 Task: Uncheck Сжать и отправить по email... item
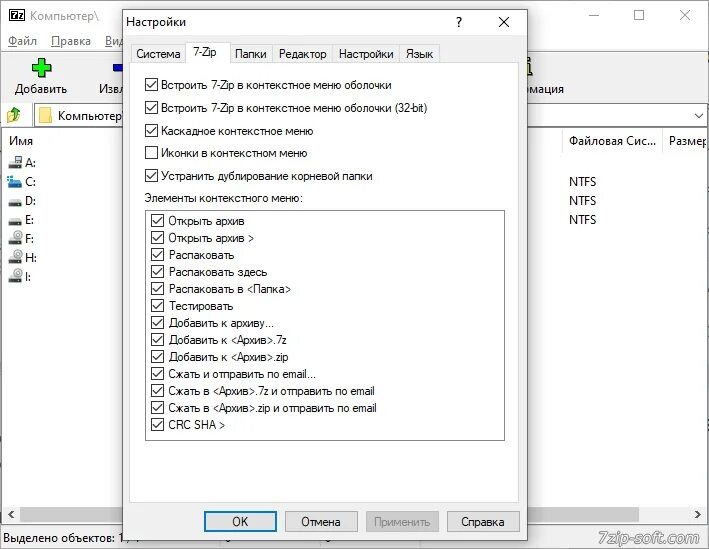[157, 374]
